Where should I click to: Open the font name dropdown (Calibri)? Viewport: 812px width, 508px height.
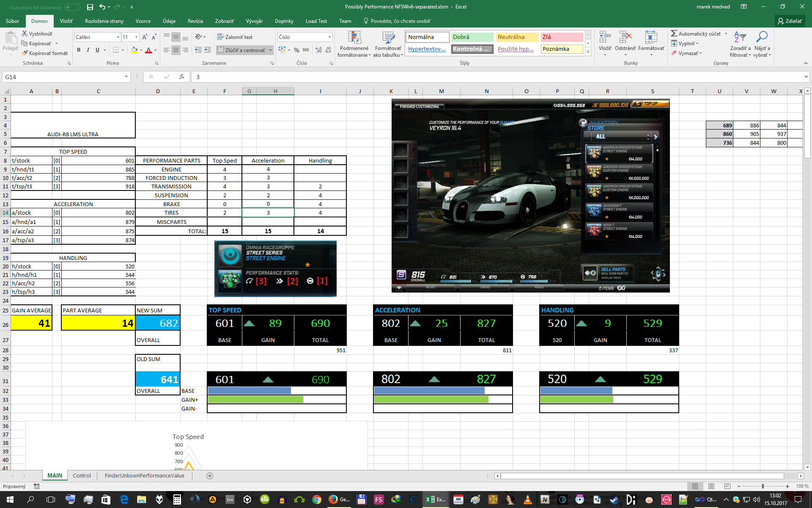tap(118, 37)
